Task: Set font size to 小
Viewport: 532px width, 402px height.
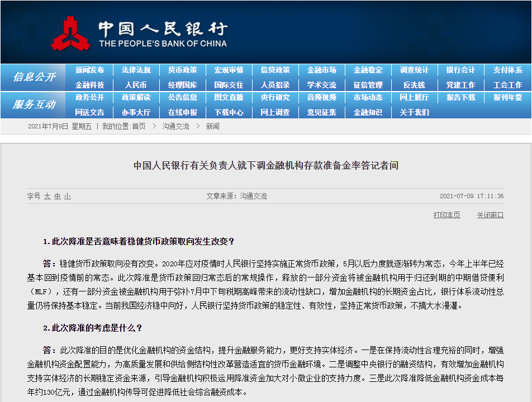Action: coord(68,197)
